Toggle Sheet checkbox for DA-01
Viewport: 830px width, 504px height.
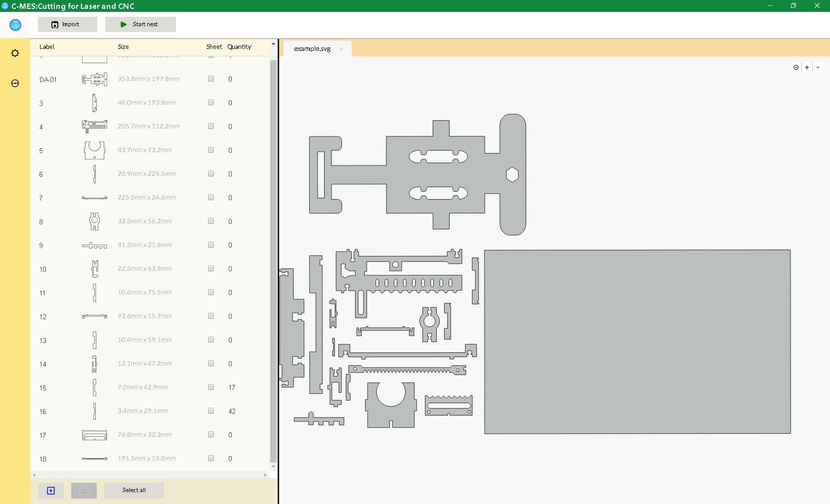211,79
